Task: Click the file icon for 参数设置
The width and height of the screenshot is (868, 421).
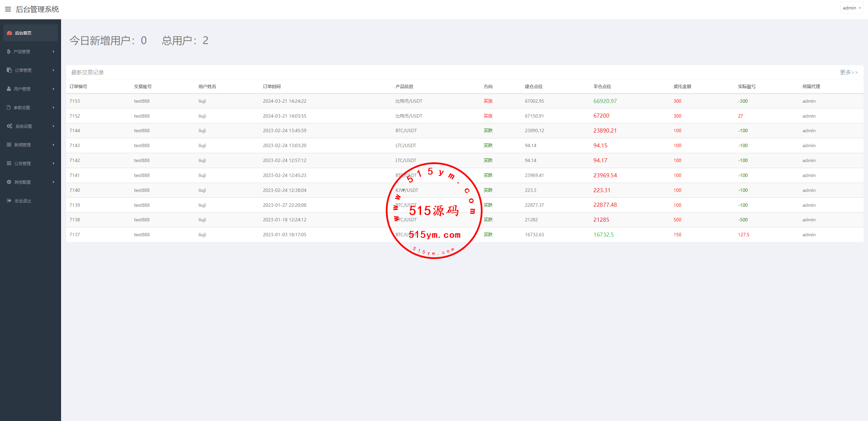Action: pyautogui.click(x=9, y=107)
